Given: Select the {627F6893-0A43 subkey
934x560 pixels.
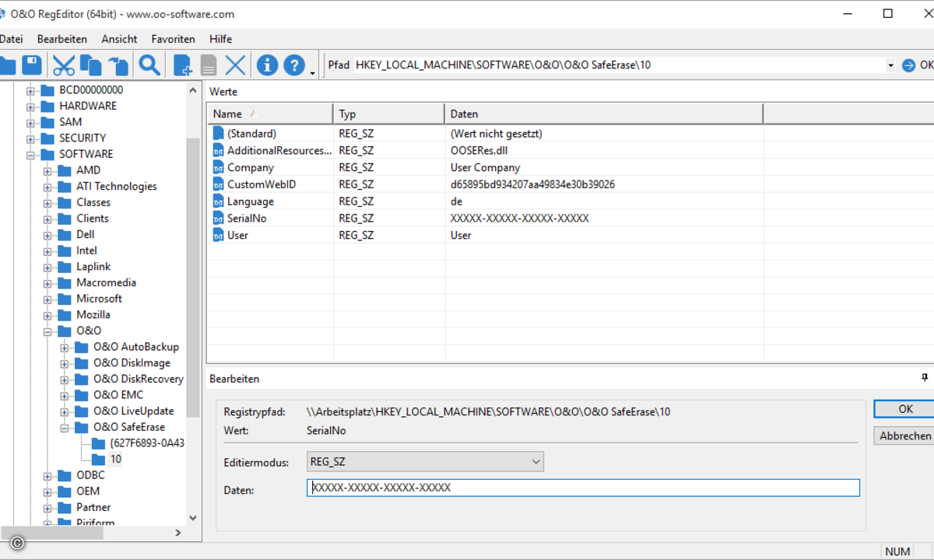Looking at the screenshot, I should [147, 443].
